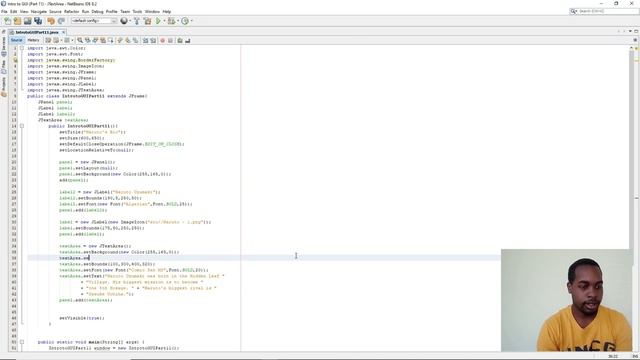Viewport: 640px width, 360px height.
Task: Open dropdown arrow next to Profile button
Action: click(191, 21)
